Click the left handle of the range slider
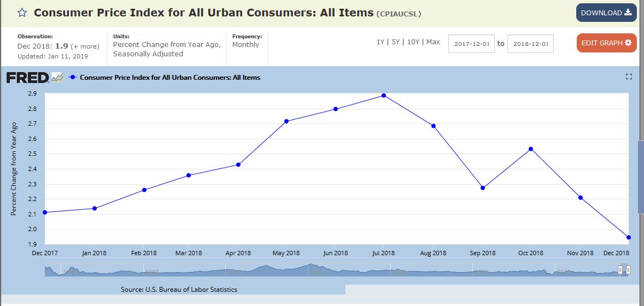644x306 pixels. pyautogui.click(x=620, y=270)
